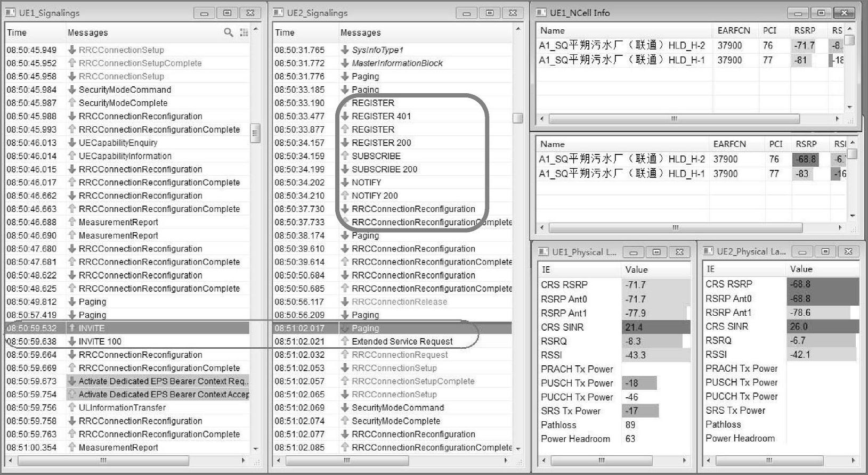
Task: Select the REGISTER 200 message row
Action: pyautogui.click(x=393, y=143)
